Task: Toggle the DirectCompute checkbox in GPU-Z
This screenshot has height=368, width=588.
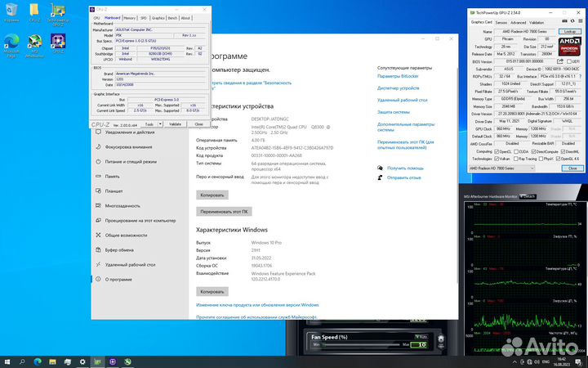Action: (x=533, y=152)
